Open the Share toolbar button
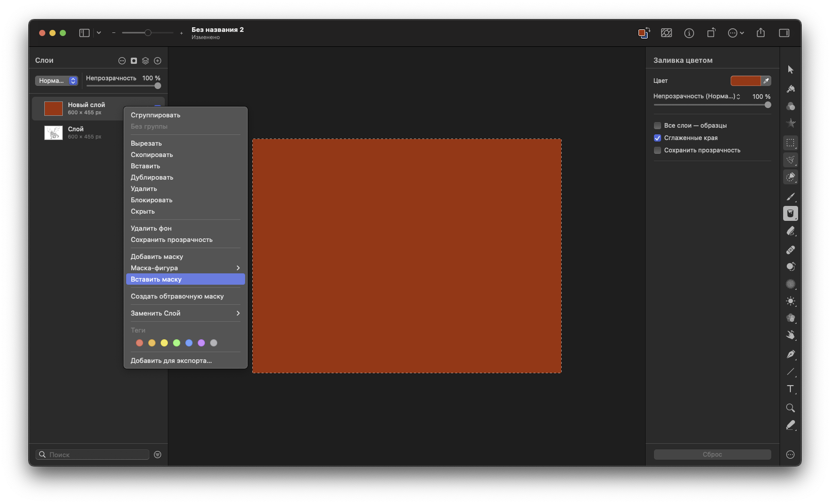 click(x=760, y=33)
